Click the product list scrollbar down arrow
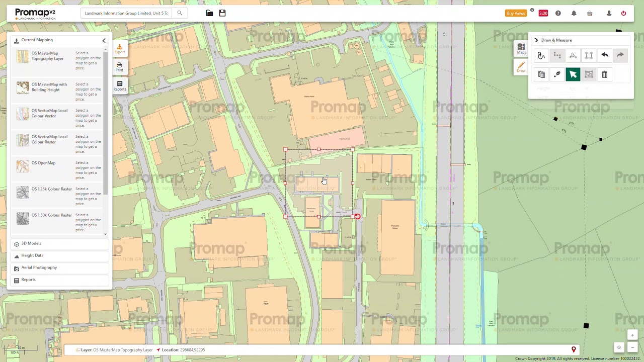The width and height of the screenshot is (644, 362). 106,234
